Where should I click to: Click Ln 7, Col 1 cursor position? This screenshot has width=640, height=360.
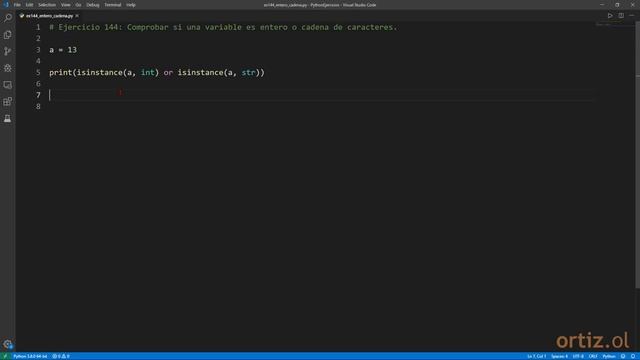pyautogui.click(x=536, y=356)
